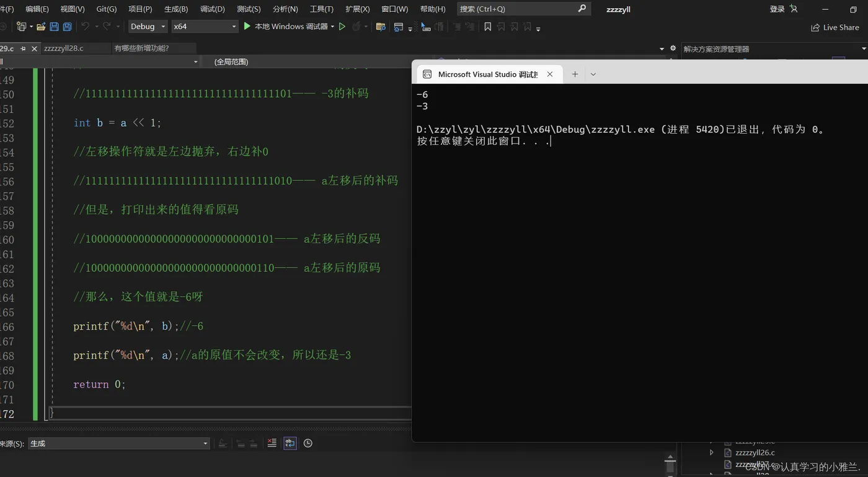Open the 解决方案资源管理器 panel dropdown arrow
868x477 pixels.
click(x=864, y=49)
